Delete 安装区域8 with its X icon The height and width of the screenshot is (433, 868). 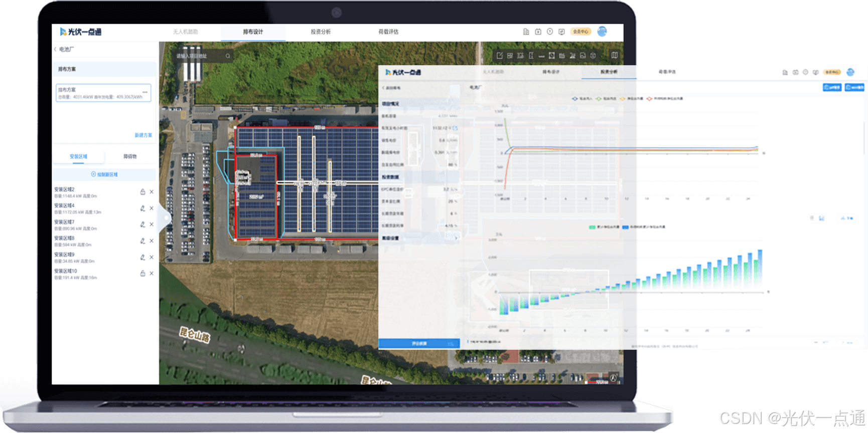tap(152, 241)
